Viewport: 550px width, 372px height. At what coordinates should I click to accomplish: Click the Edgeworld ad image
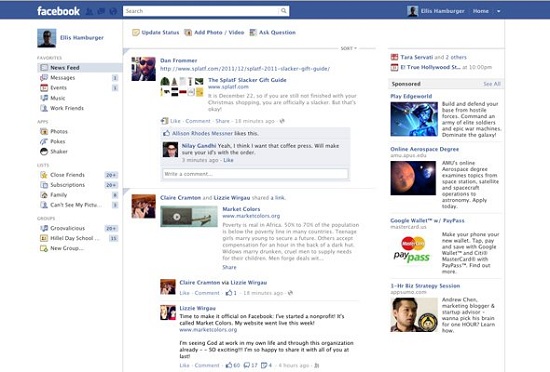coord(414,119)
